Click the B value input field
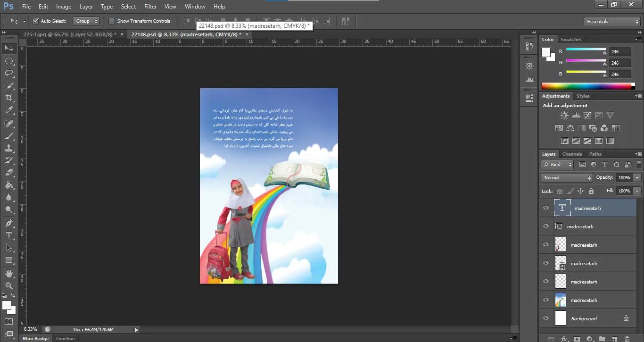The image size is (644, 342). click(619, 74)
